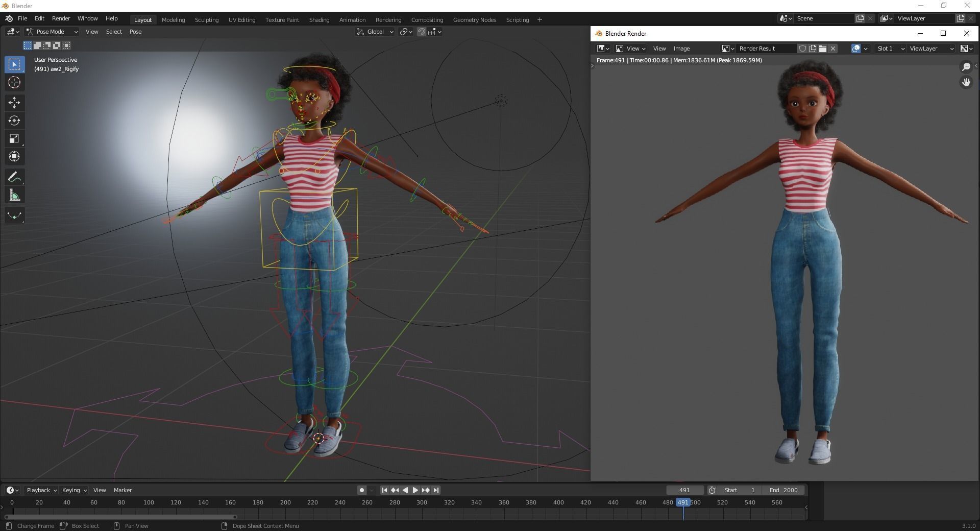This screenshot has width=980, height=531.
Task: Select the Move tool
Action: point(14,103)
